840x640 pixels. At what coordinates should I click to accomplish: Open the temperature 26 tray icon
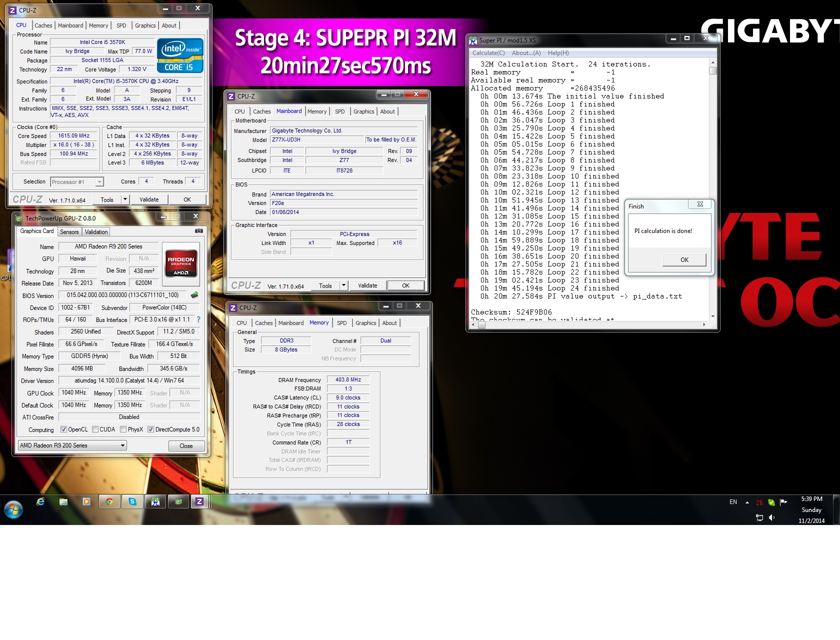759,502
